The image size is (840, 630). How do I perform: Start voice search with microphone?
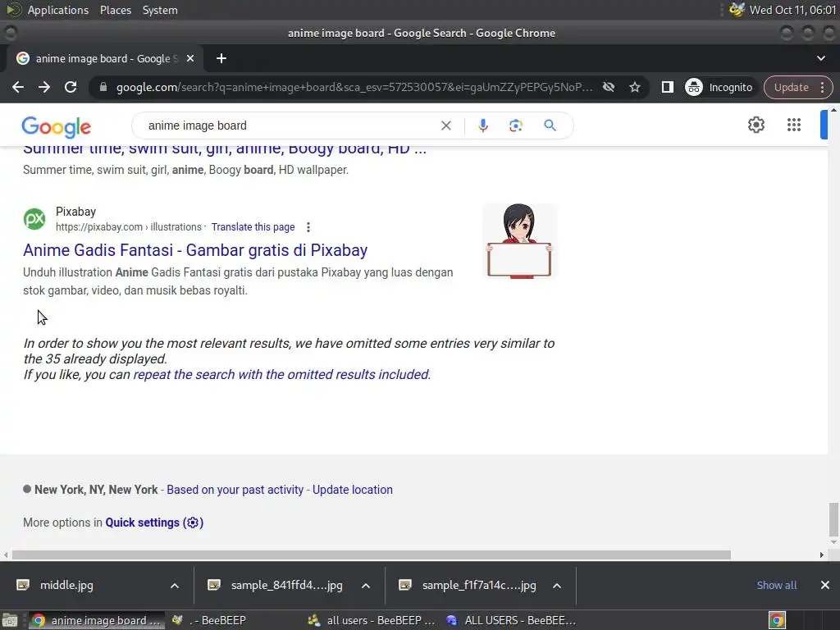(x=482, y=126)
